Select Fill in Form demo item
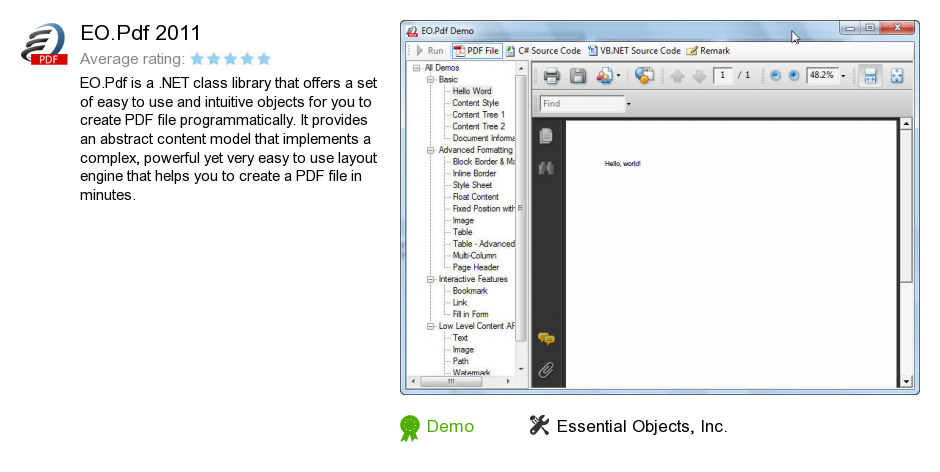 (x=471, y=314)
